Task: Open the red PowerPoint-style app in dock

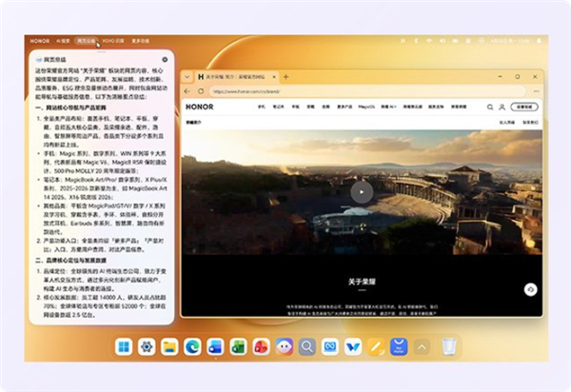Action: [262, 347]
